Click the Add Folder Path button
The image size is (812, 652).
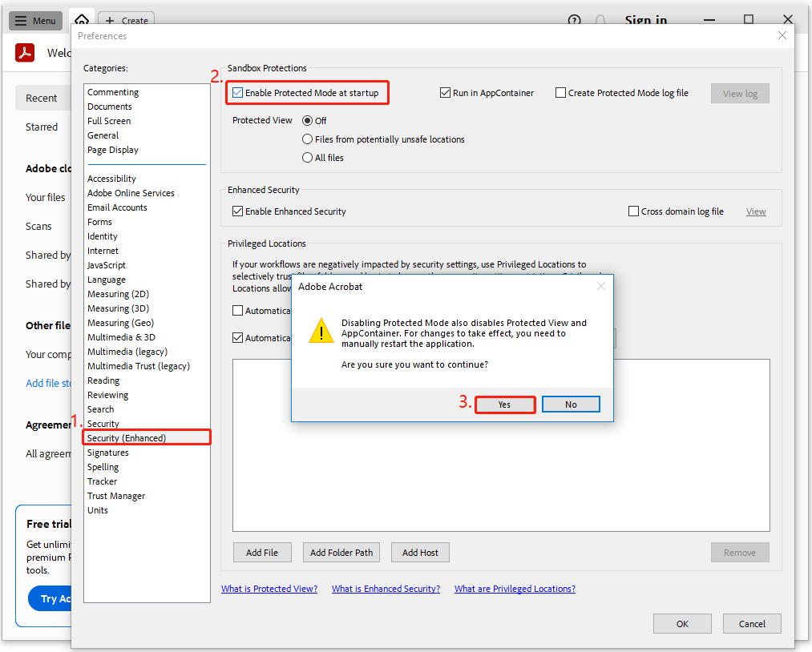341,553
